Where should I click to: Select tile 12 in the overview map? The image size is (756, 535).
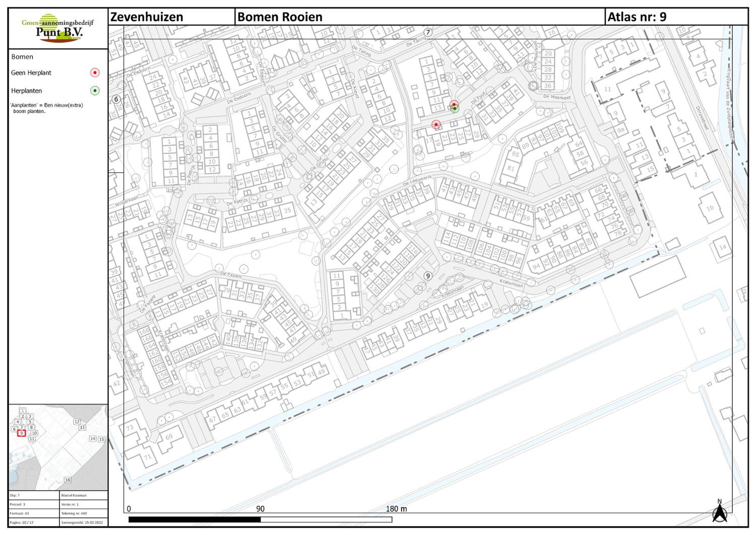(x=77, y=422)
